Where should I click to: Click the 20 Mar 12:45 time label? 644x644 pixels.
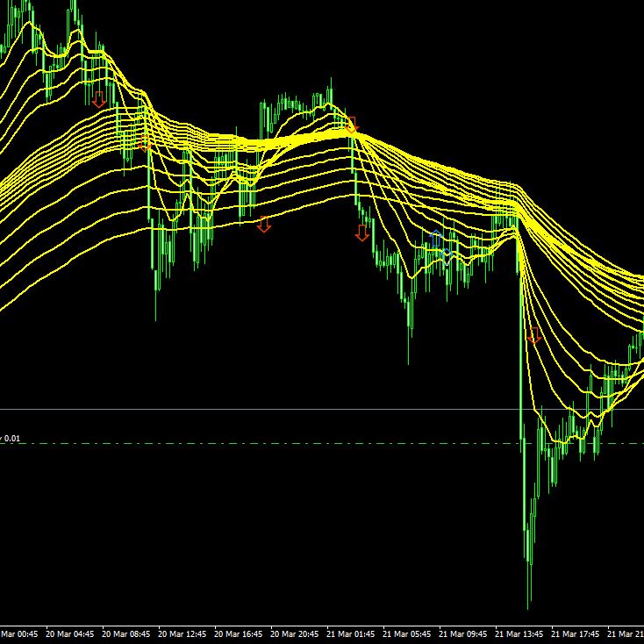pos(183,633)
